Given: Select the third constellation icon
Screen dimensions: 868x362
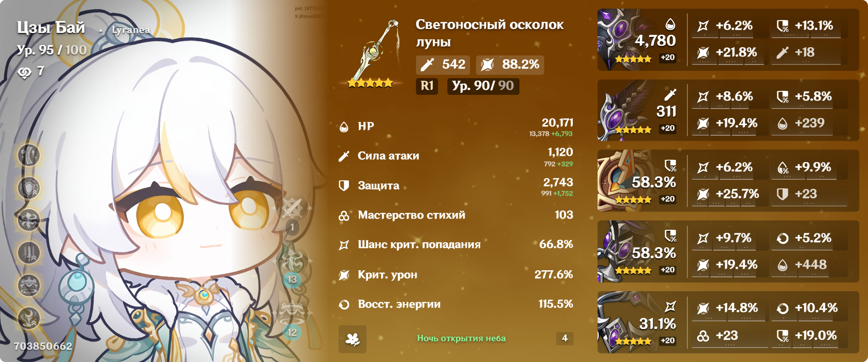Looking at the screenshot, I should 29,220.
